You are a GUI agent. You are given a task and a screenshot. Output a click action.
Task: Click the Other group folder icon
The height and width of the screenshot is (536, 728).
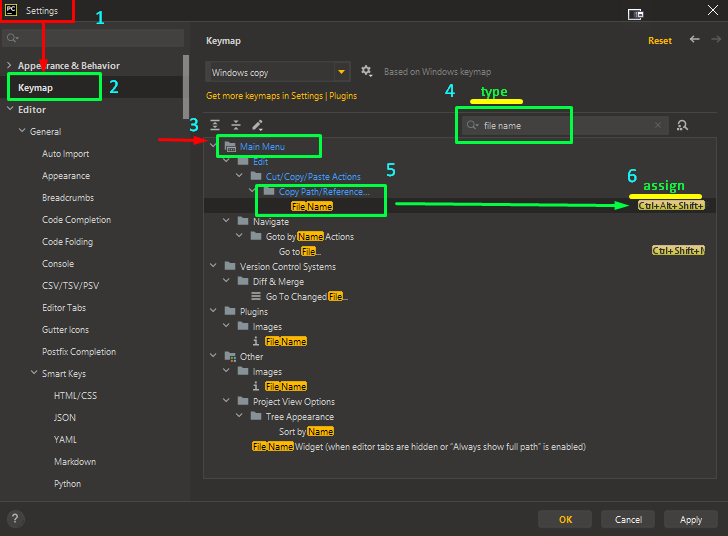click(230, 357)
